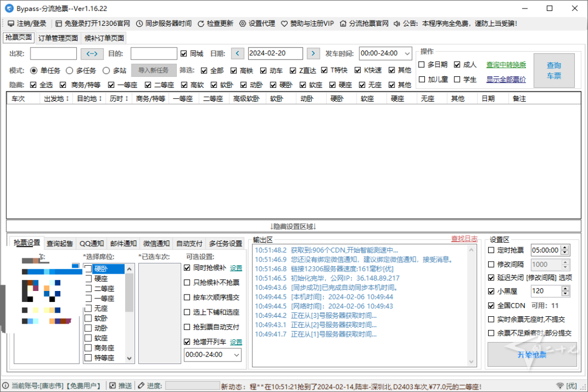588x392 pixels.
Task: Open 设置 link beside 抢增开列车
Action: click(236, 342)
